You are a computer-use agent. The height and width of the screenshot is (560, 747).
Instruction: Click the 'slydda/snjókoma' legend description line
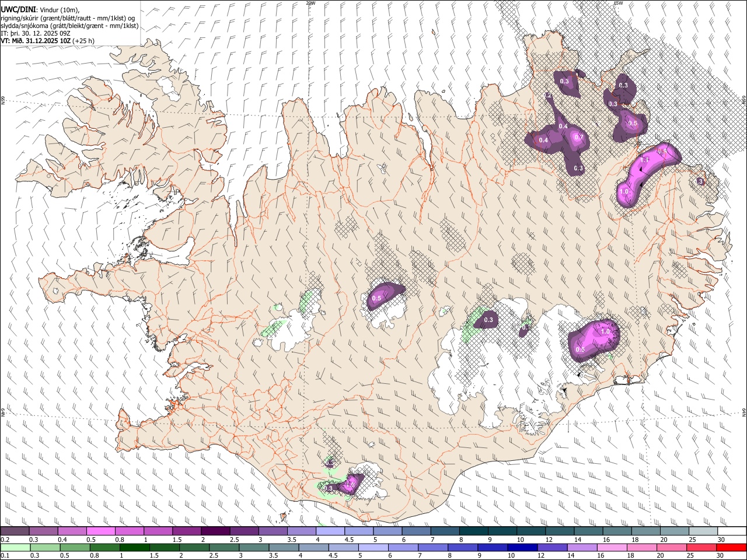[69, 26]
